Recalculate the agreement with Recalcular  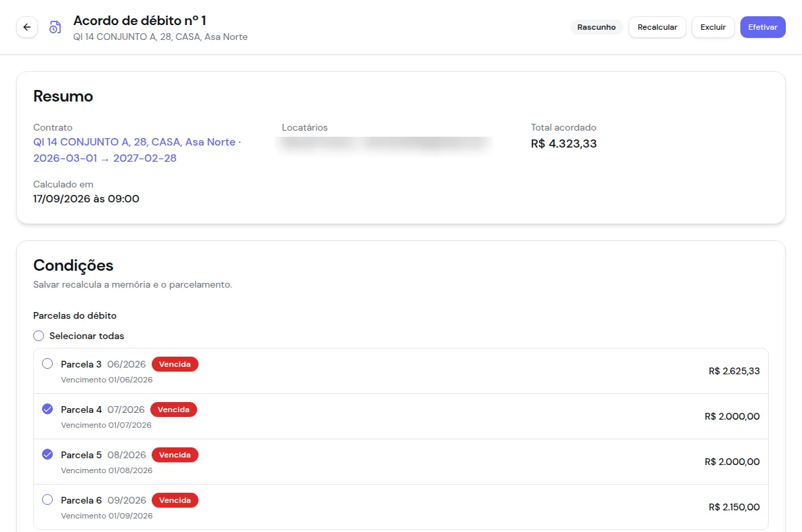pyautogui.click(x=657, y=27)
